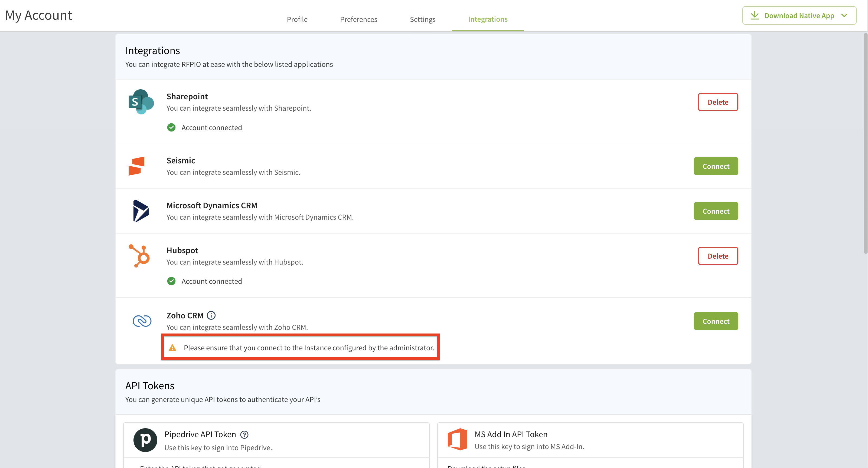Click 'Use this key to sign into Pipedrive.'

pyautogui.click(x=218, y=447)
